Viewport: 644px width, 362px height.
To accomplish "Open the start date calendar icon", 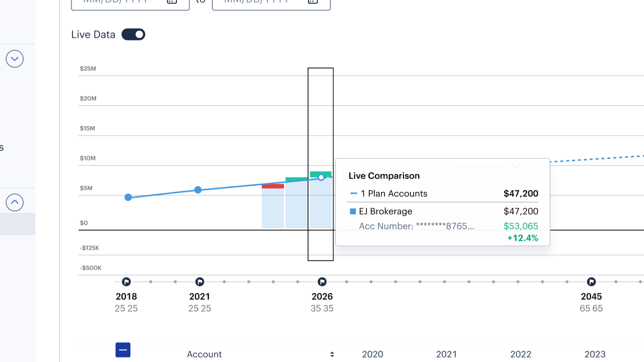I will 172,2.
